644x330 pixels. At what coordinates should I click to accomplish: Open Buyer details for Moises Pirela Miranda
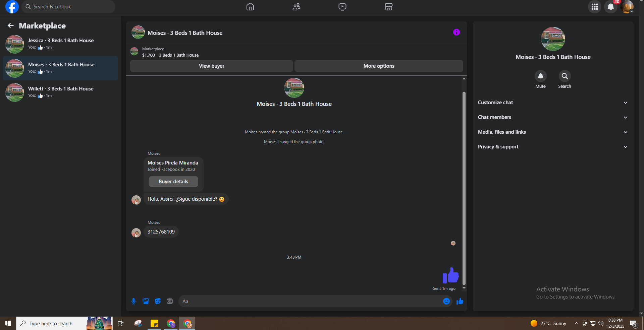[173, 182]
